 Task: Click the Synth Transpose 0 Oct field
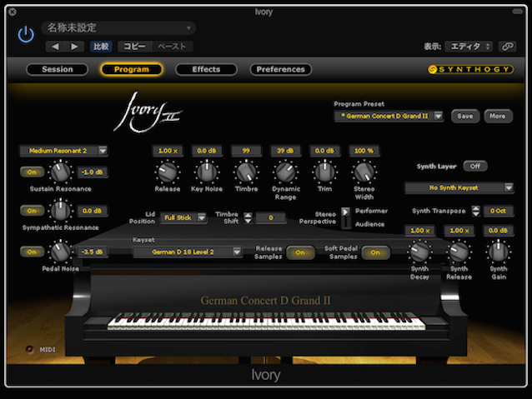(x=498, y=211)
